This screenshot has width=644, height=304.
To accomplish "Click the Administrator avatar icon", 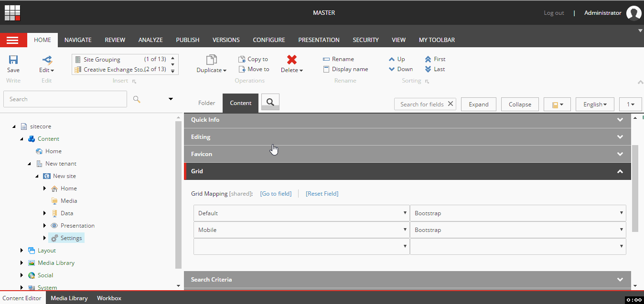I will point(633,13).
